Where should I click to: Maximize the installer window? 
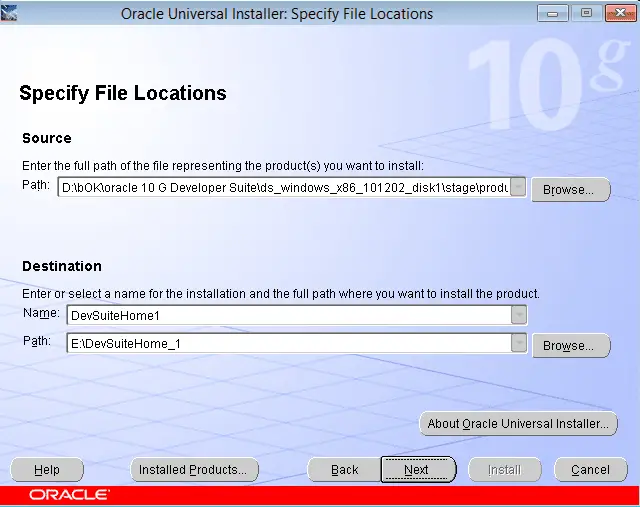pyautogui.click(x=586, y=13)
